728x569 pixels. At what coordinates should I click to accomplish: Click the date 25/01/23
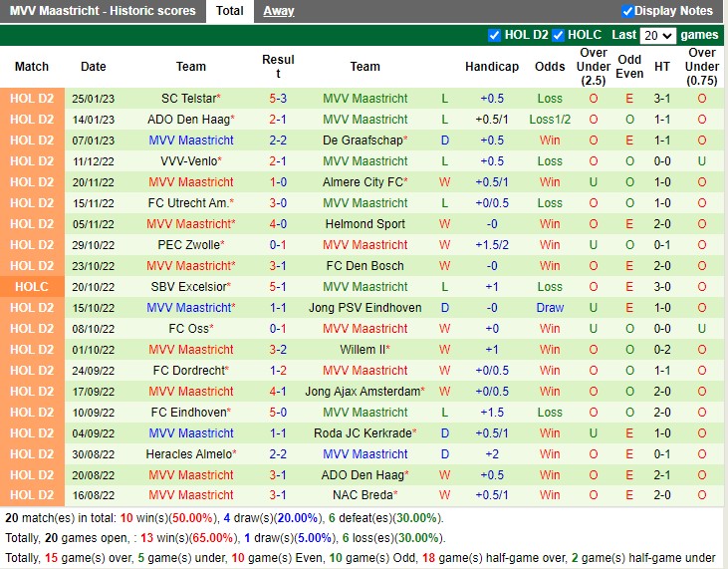click(x=94, y=99)
